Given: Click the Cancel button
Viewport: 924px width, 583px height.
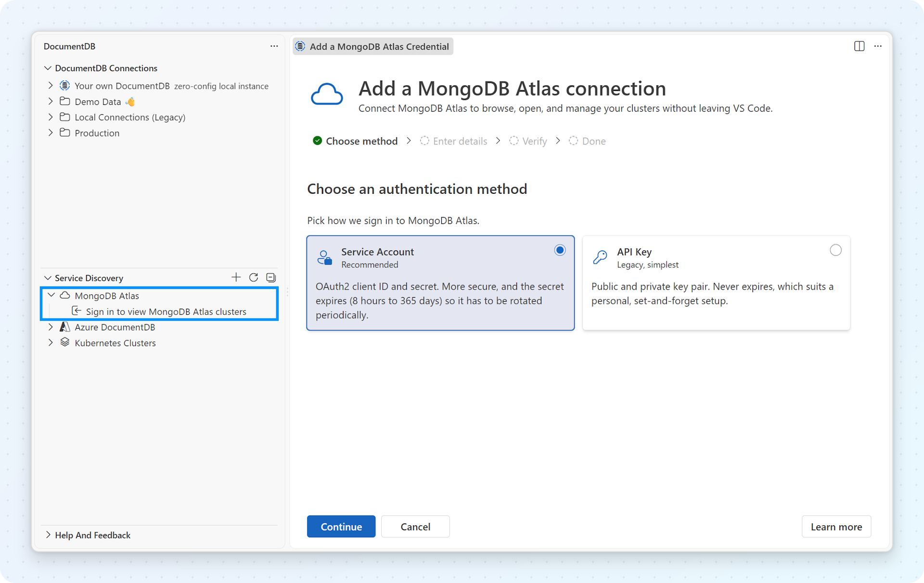Looking at the screenshot, I should coord(415,526).
